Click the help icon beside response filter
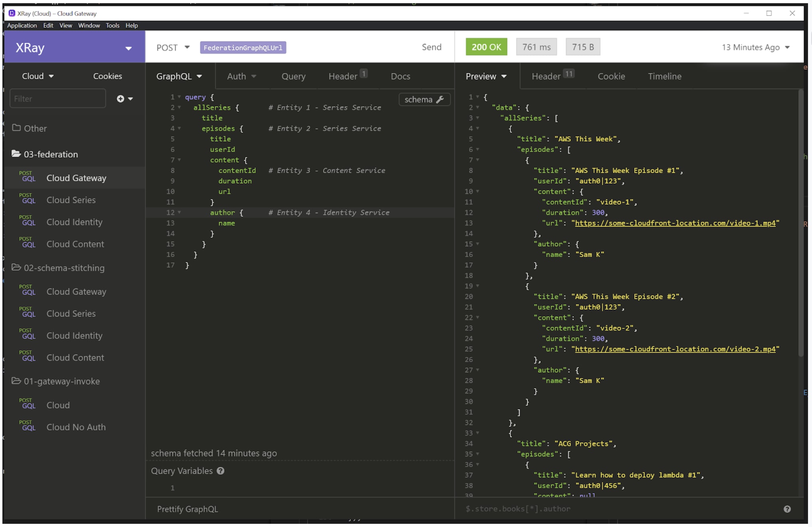This screenshot has height=527, width=812. (x=787, y=509)
